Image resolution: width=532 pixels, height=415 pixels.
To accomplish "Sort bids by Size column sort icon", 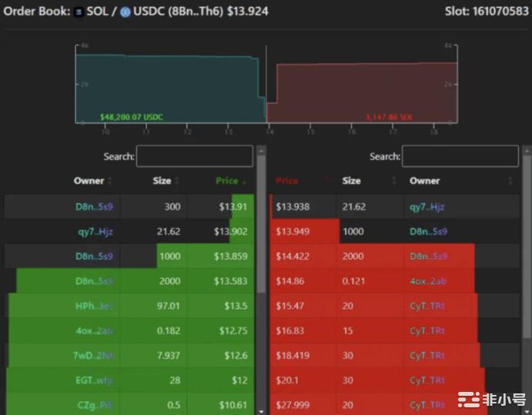I will click(x=177, y=181).
